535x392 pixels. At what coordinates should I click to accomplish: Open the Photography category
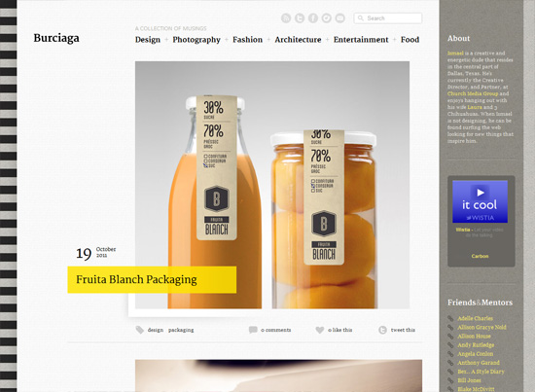(196, 40)
